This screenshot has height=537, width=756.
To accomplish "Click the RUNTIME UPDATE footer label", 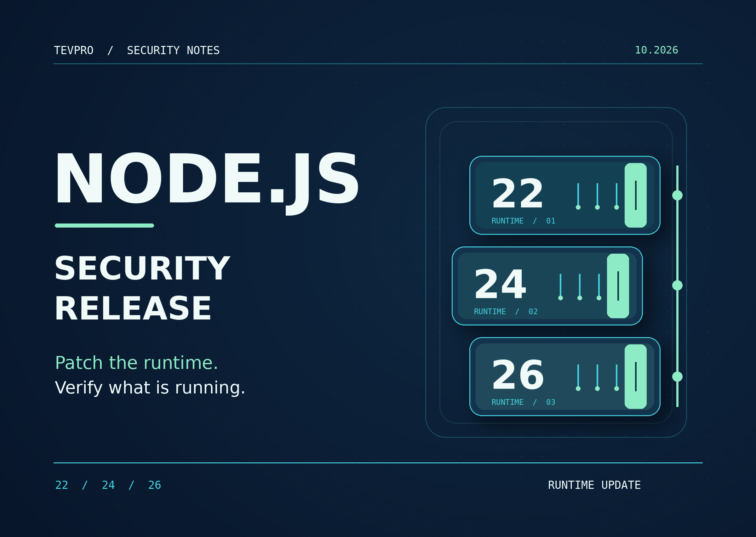I will click(x=594, y=485).
